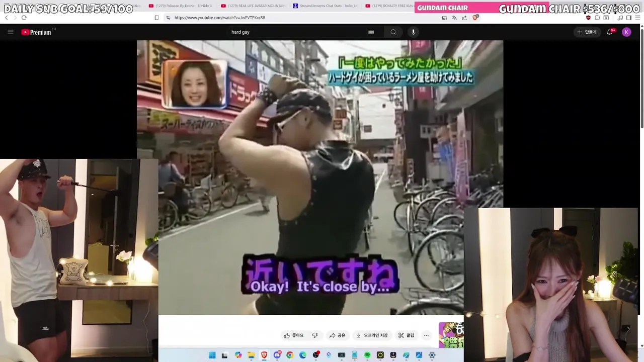Viewport: 644px width, 362px height.
Task: Switch to 'StreamElements Chat Stats' tab
Action: click(x=326, y=6)
